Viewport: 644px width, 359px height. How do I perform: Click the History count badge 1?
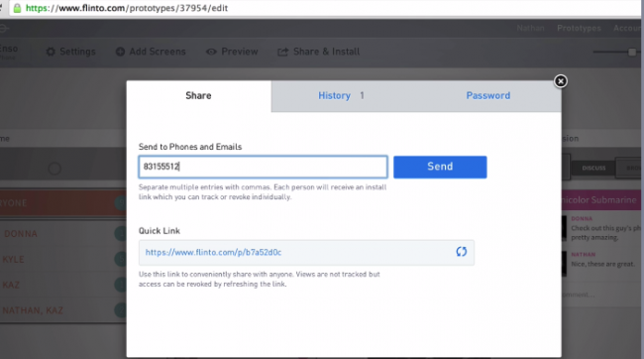[362, 95]
